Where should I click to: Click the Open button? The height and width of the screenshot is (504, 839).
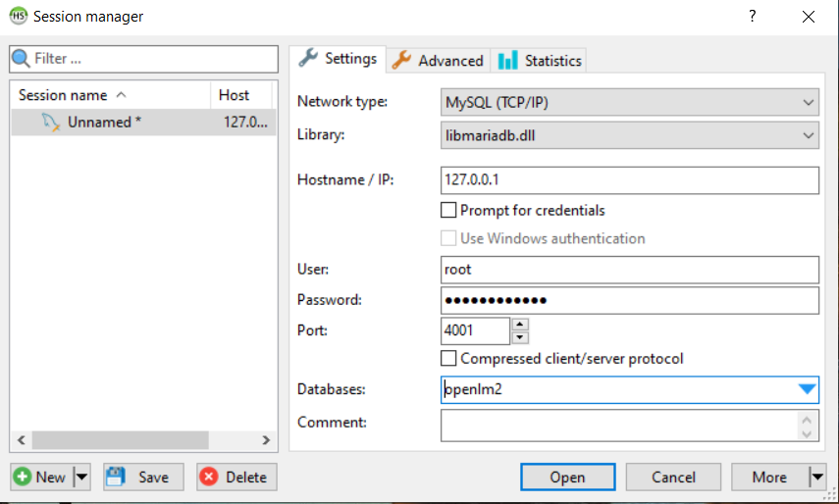click(567, 478)
